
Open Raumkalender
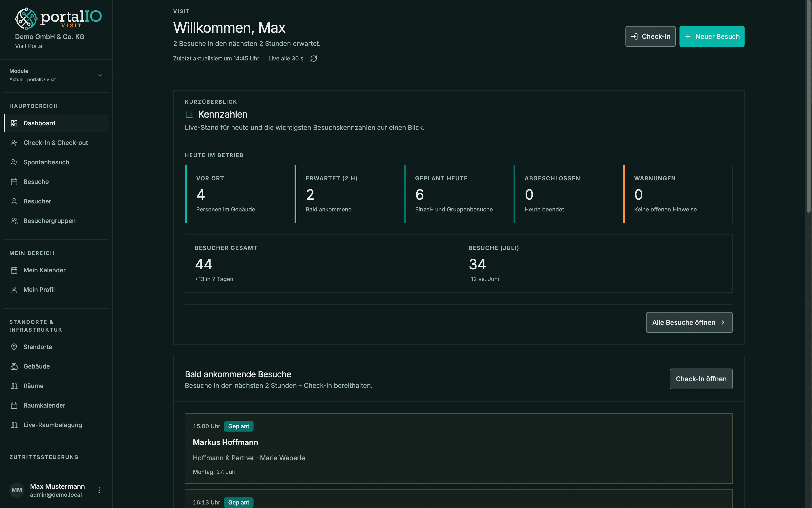tap(56, 405)
